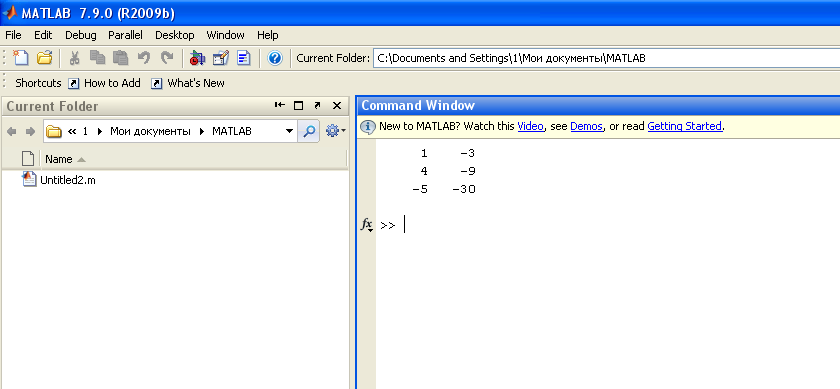The width and height of the screenshot is (840, 389).
Task: Open the gear actions menu
Action: (335, 131)
